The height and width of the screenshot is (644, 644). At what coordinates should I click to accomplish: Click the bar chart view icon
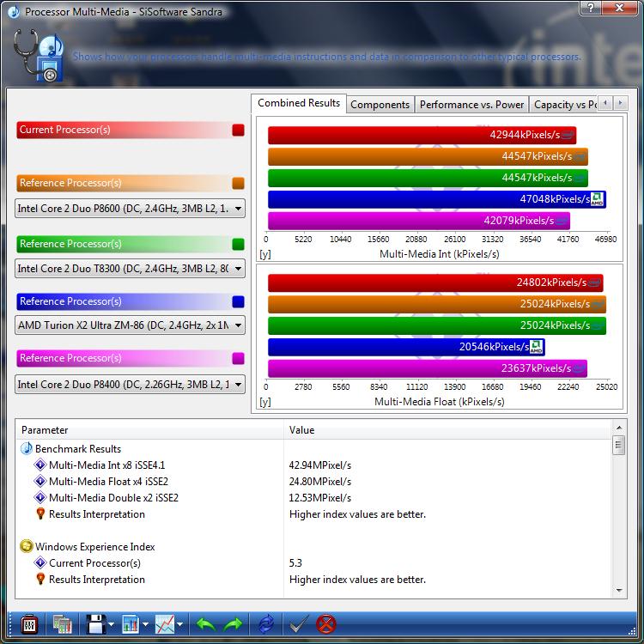click(x=131, y=625)
